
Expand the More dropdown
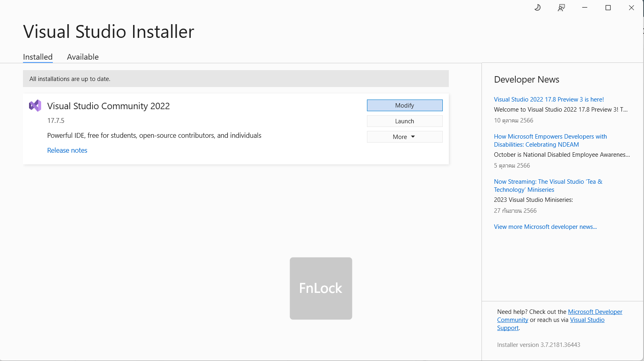pos(404,137)
